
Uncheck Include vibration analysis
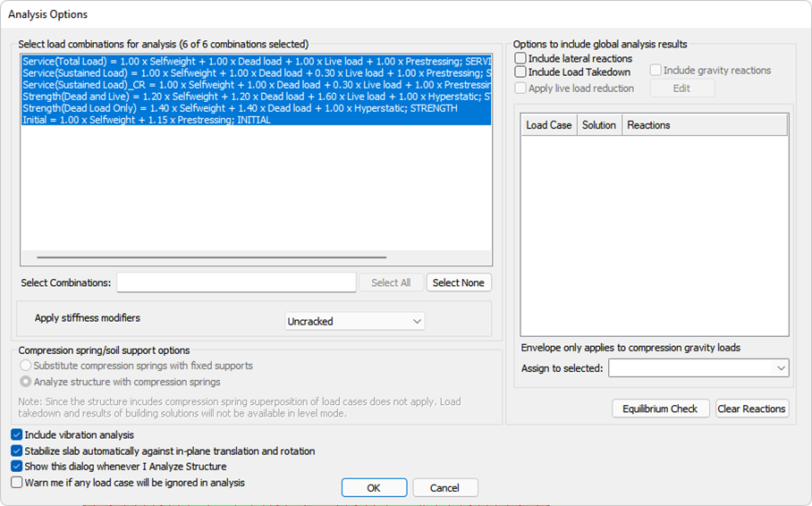click(x=17, y=435)
